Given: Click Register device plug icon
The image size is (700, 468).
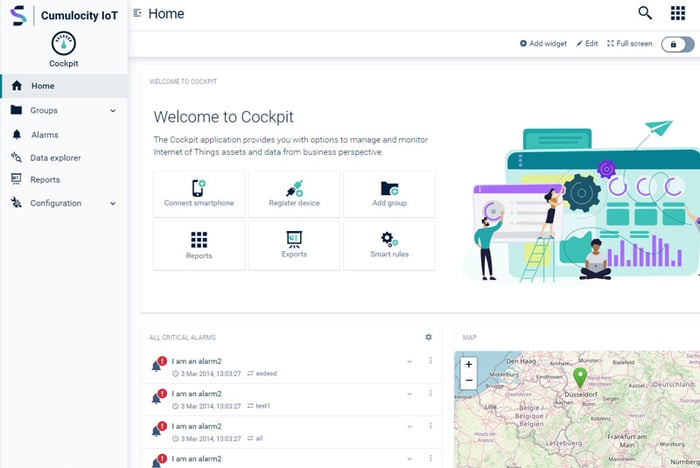Looking at the screenshot, I should pyautogui.click(x=295, y=188).
